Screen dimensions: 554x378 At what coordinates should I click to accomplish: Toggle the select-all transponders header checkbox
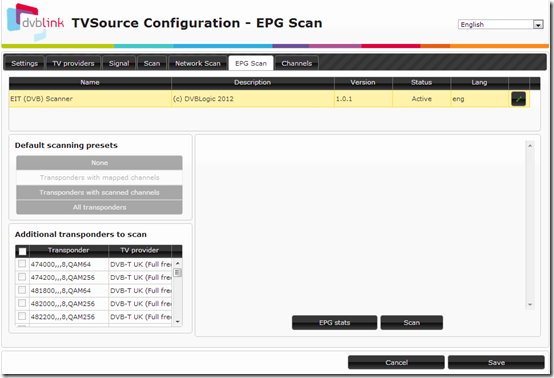click(22, 251)
